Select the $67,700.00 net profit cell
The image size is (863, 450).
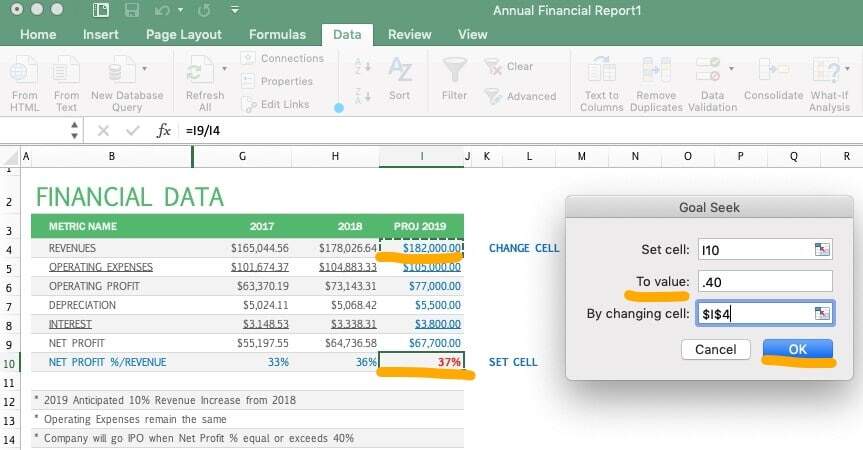(x=422, y=343)
